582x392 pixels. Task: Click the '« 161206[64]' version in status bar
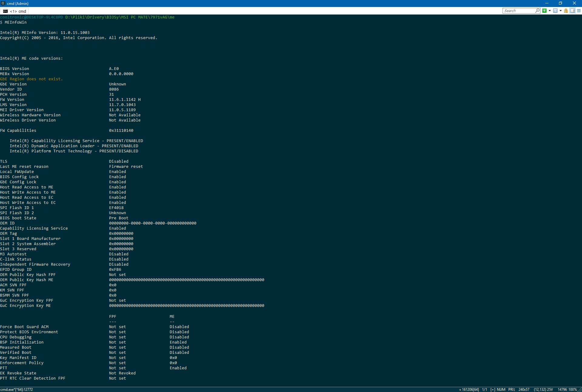click(469, 390)
